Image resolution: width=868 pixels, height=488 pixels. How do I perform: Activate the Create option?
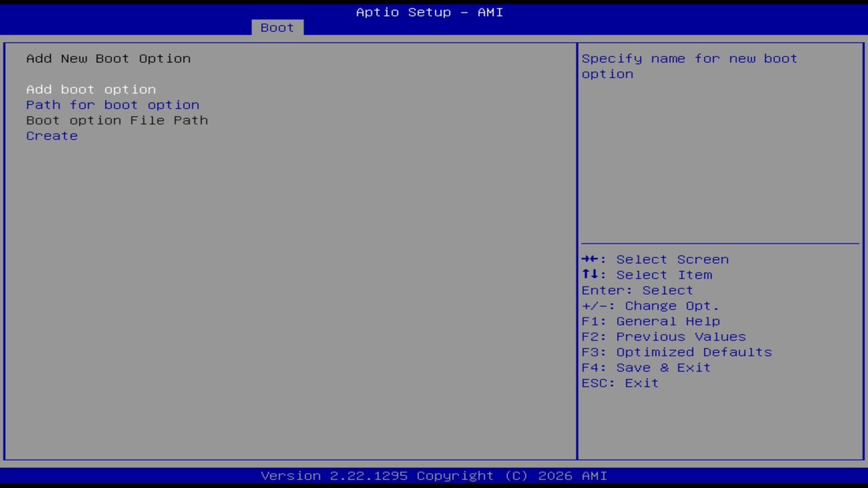[52, 136]
